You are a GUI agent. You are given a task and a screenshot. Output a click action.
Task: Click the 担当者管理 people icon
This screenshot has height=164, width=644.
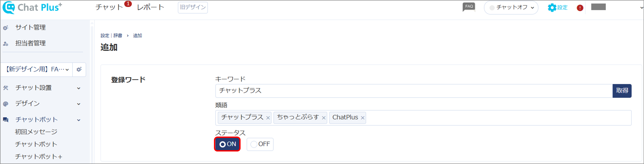pyautogui.click(x=6, y=44)
